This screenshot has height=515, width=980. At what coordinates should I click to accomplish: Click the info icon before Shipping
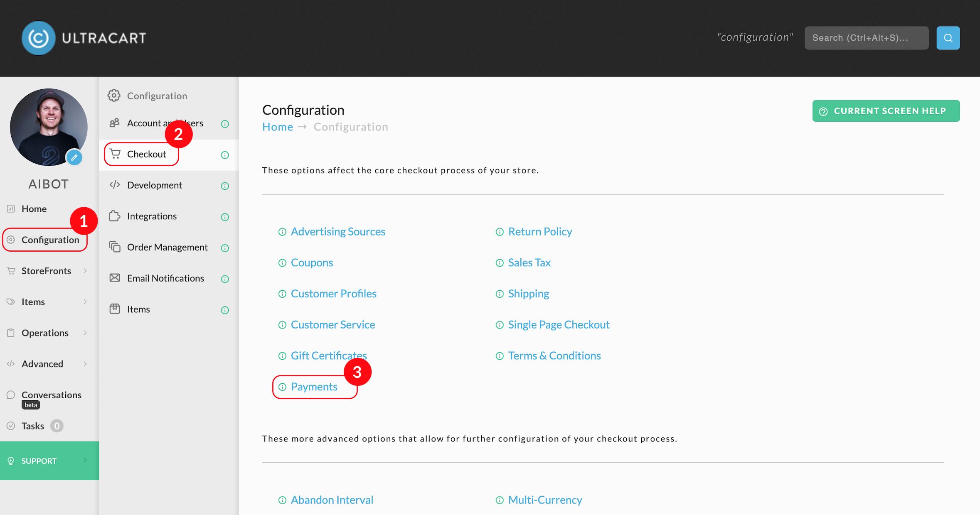pyautogui.click(x=500, y=294)
